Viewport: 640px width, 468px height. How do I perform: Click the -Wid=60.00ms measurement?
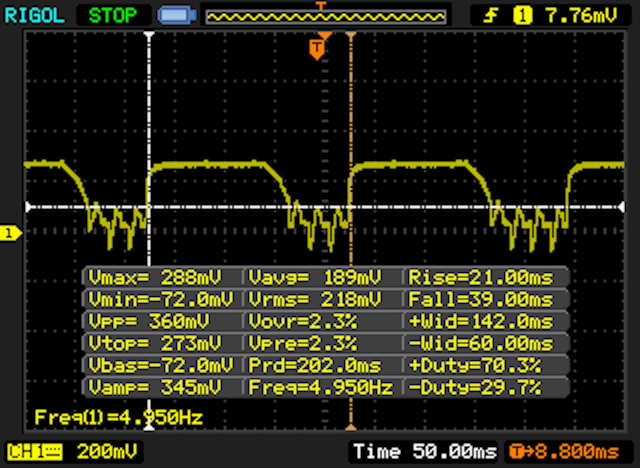point(481,343)
